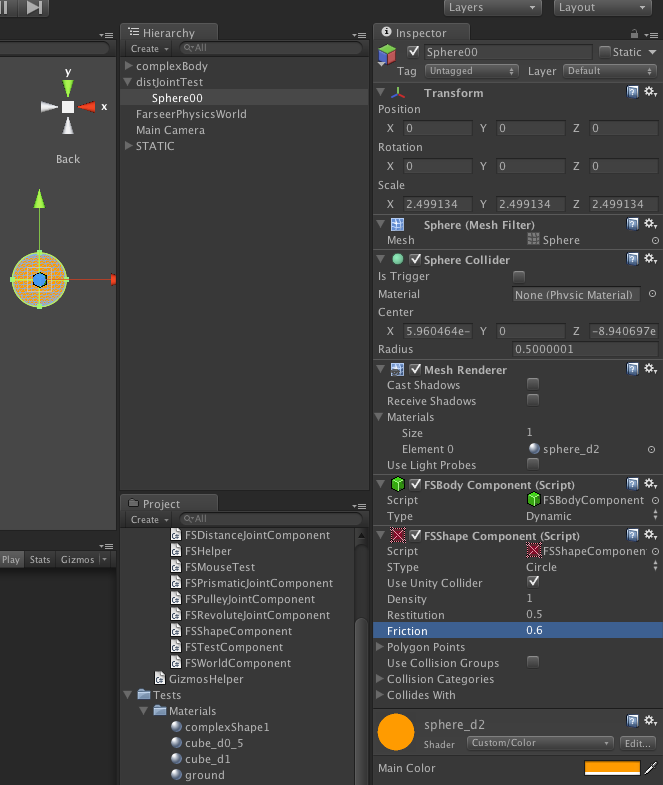Select Main Camera in Hierarchy
Viewport: 663px width, 785px height.
pyautogui.click(x=170, y=130)
